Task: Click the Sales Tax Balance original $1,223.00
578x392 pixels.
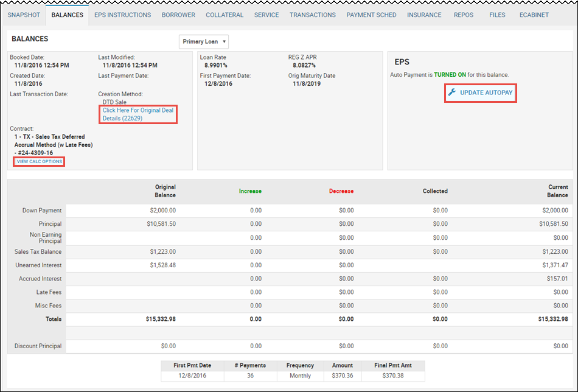Action: click(162, 252)
